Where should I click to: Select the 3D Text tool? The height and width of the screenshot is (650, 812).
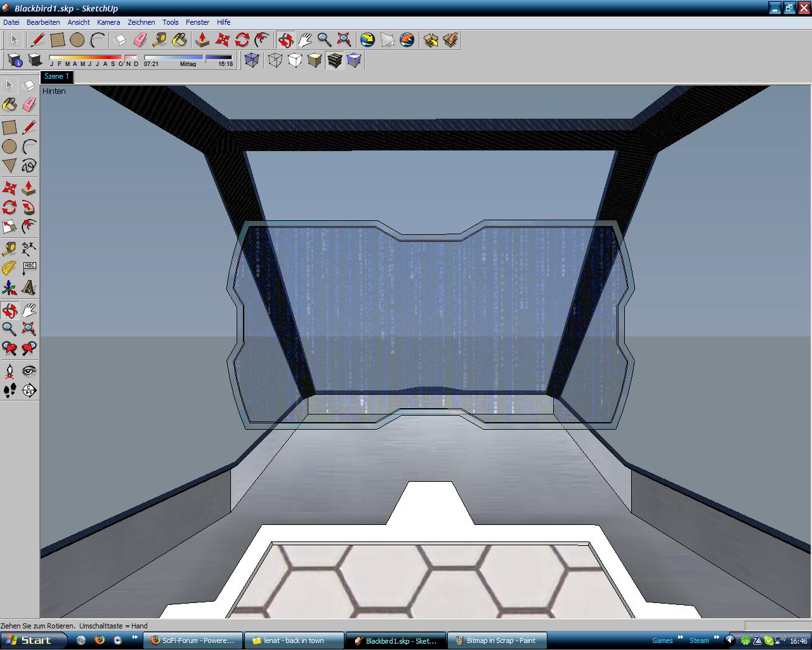pos(29,288)
